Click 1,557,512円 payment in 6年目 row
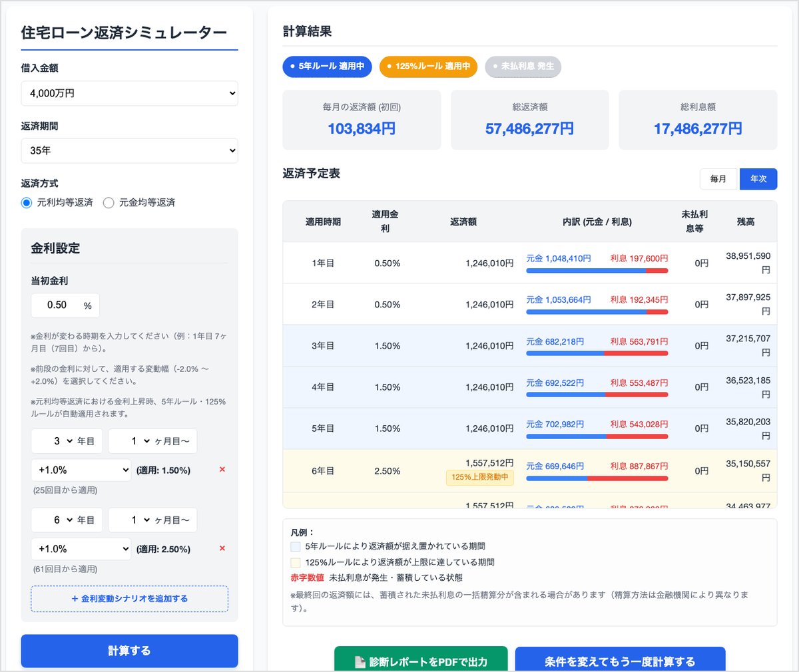The image size is (799, 672). pos(489,463)
